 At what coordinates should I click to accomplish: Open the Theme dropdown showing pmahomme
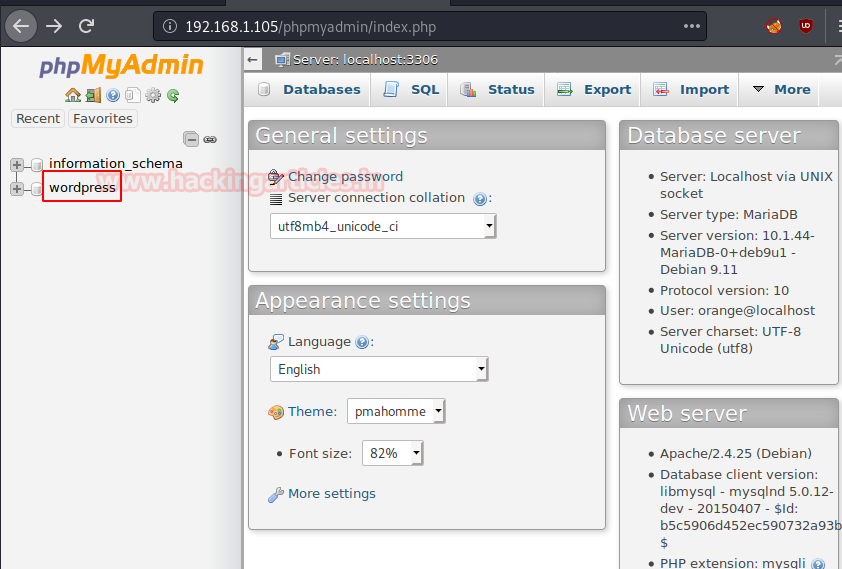point(396,411)
